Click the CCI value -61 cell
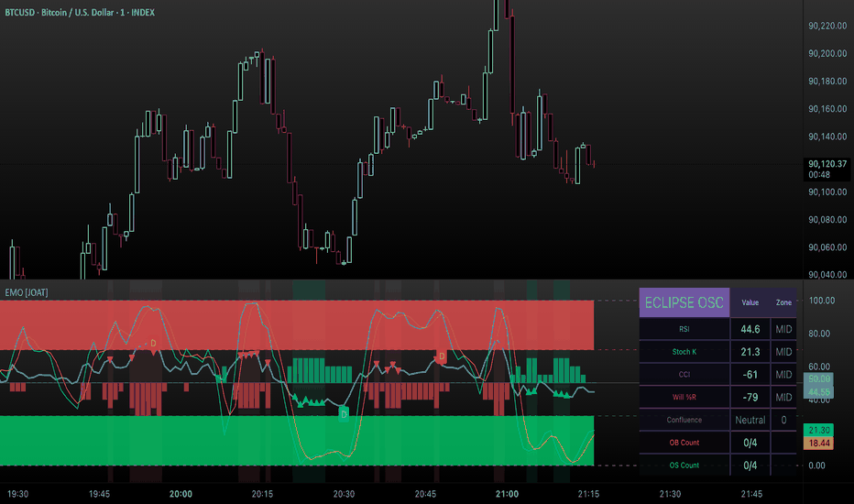854x504 pixels. tap(750, 375)
